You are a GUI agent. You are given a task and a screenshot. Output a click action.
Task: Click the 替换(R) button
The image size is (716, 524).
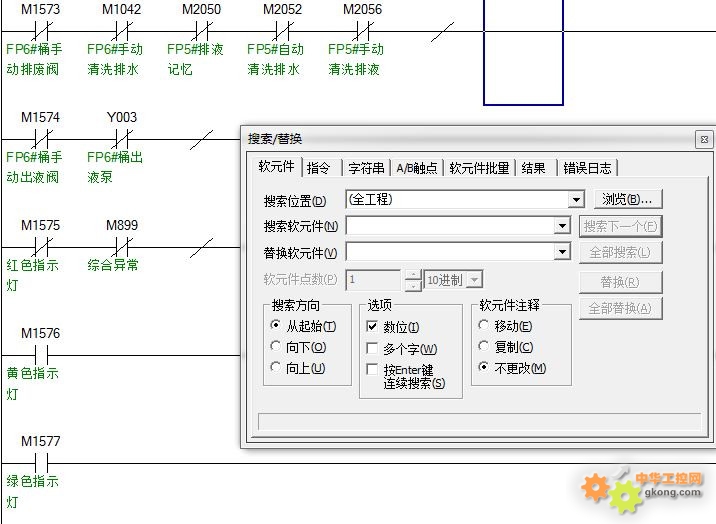(x=621, y=282)
